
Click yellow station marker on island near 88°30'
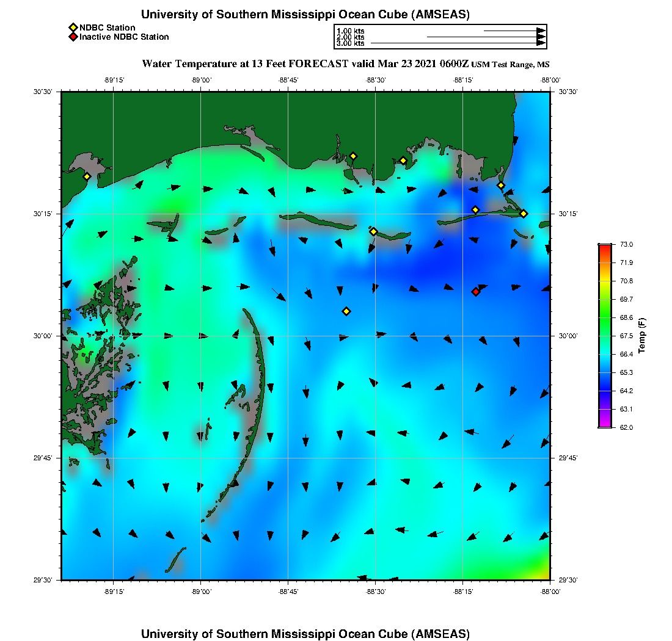[373, 231]
